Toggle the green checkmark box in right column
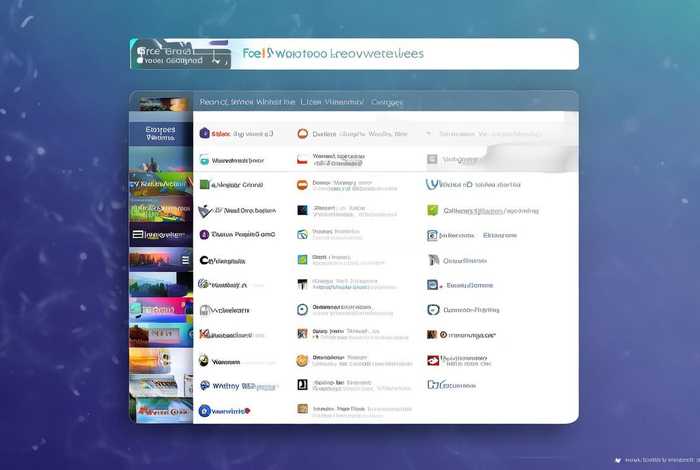This screenshot has height=470, width=700. [433, 210]
